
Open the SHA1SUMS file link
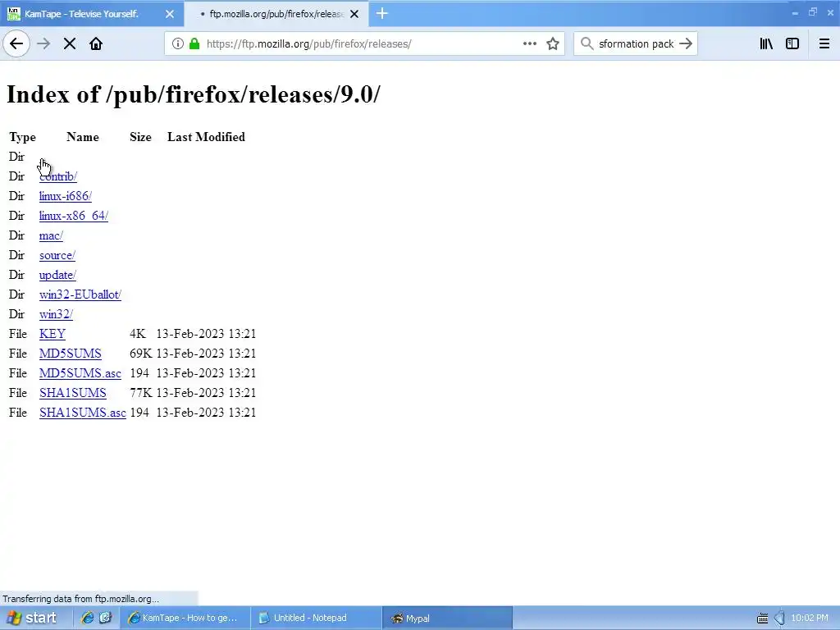coord(73,393)
